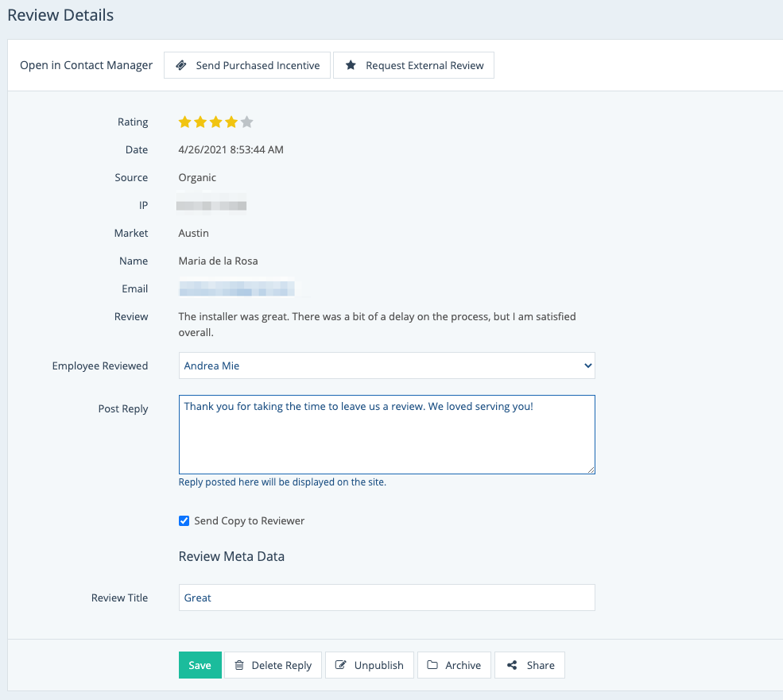Click the Send Copy to Reviewer label
The image size is (783, 700).
(x=249, y=521)
